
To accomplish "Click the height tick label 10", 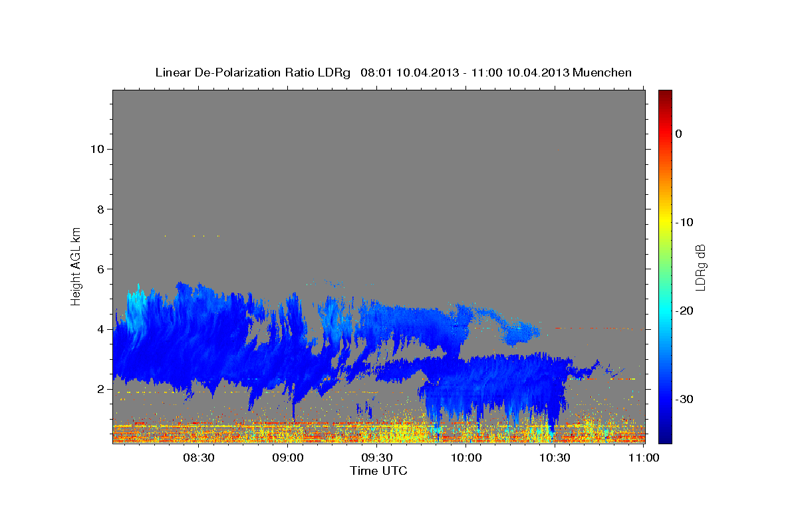I will pos(98,149).
